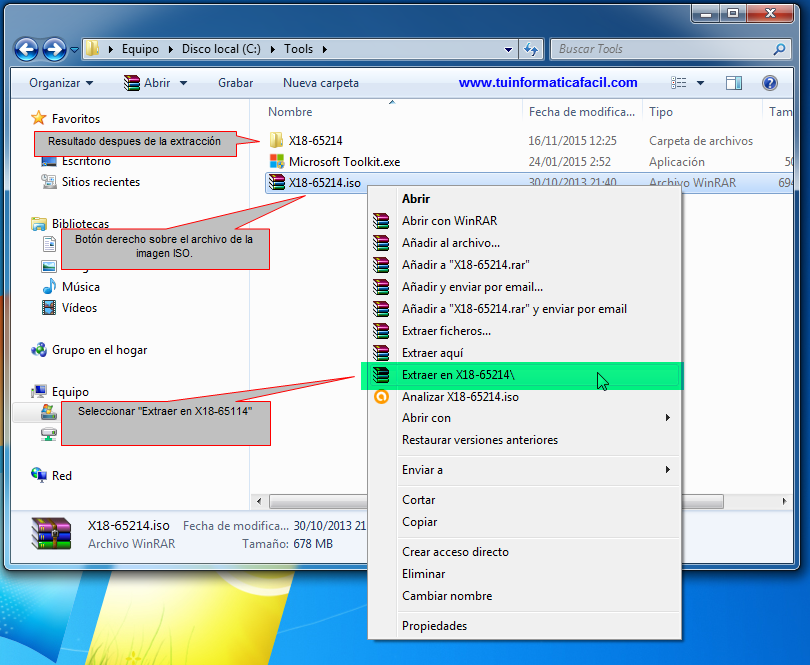Expand the address bar history dropdown
The image size is (810, 665).
(x=508, y=50)
